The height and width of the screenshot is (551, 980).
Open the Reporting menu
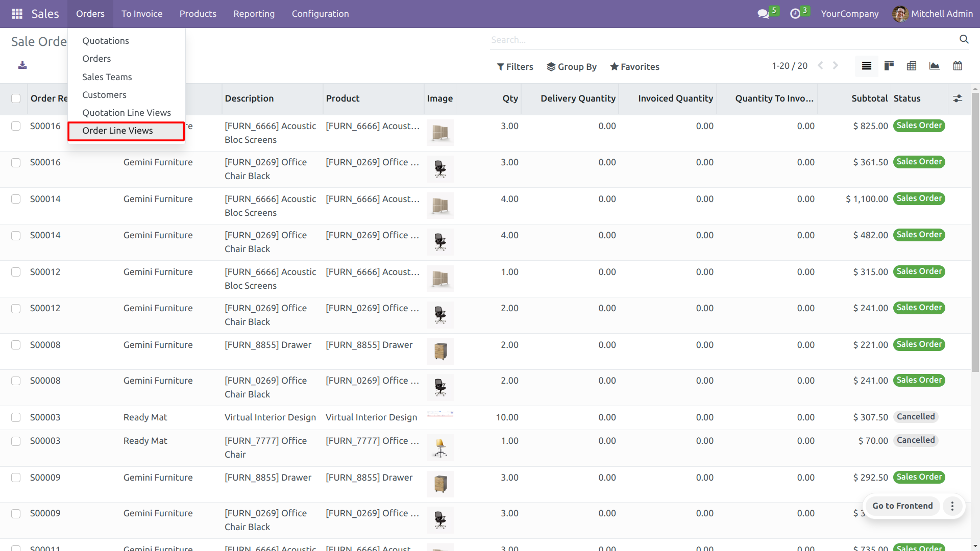click(254, 14)
